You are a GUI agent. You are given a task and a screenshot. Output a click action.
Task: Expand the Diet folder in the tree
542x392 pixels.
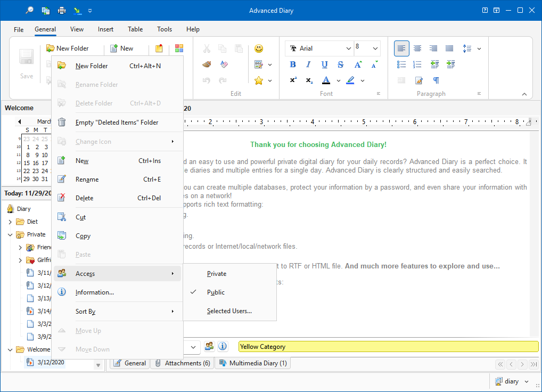[10, 222]
